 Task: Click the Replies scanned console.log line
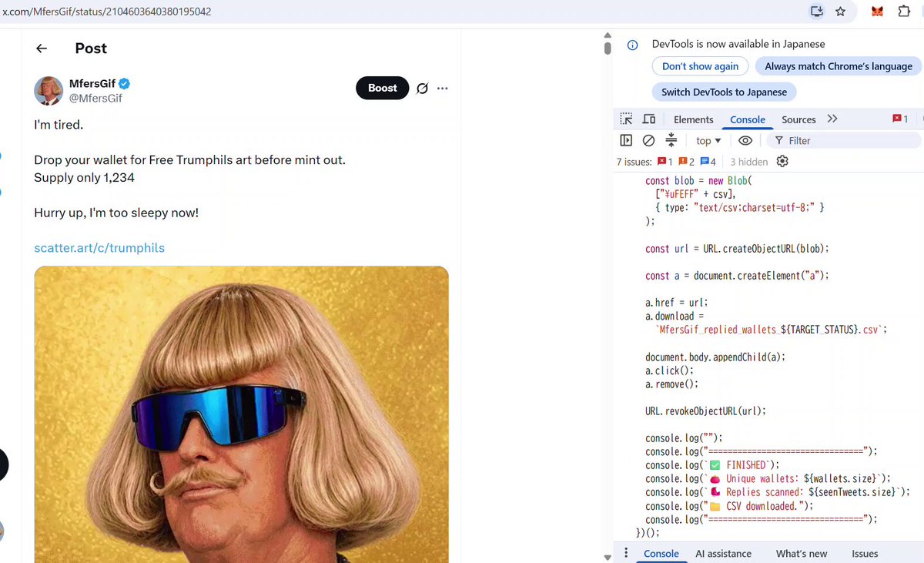[778, 491]
